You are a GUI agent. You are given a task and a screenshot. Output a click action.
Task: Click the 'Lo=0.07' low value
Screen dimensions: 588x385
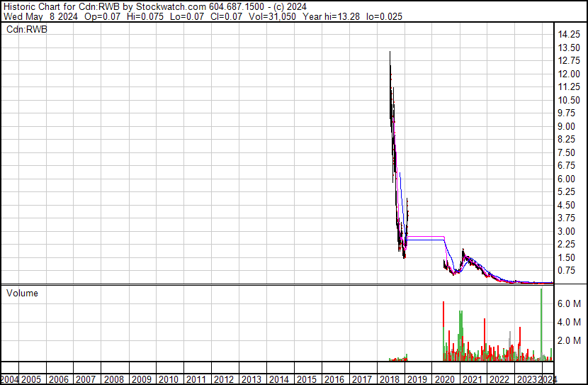[x=187, y=16]
